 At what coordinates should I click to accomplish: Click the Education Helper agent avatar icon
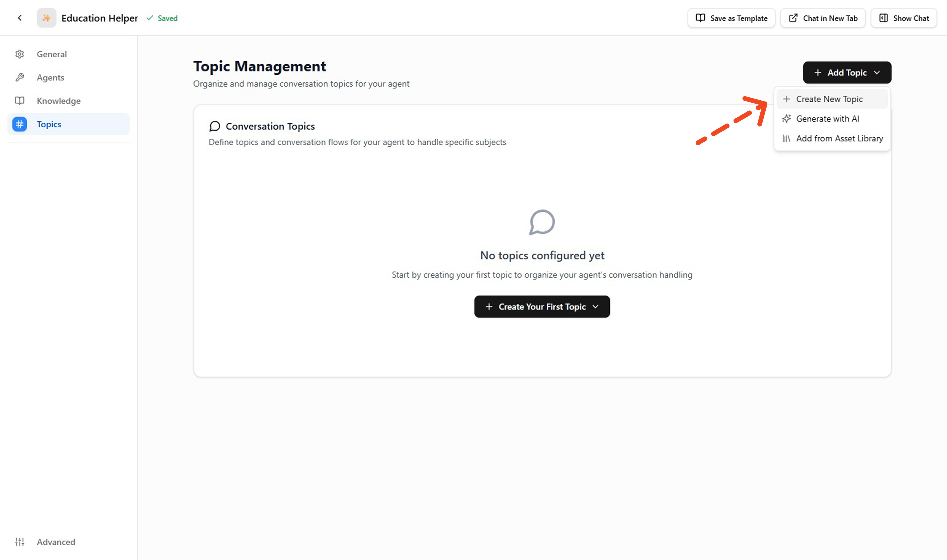[46, 18]
